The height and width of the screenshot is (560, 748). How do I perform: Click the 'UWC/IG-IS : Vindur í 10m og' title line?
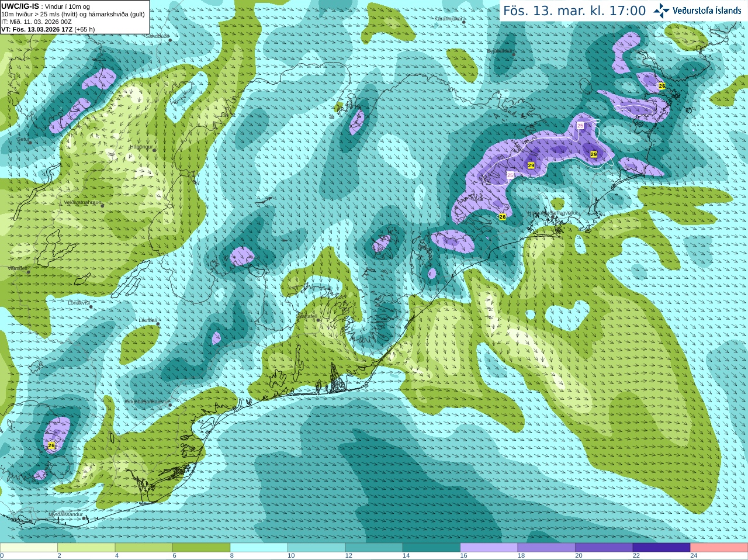[x=46, y=6]
